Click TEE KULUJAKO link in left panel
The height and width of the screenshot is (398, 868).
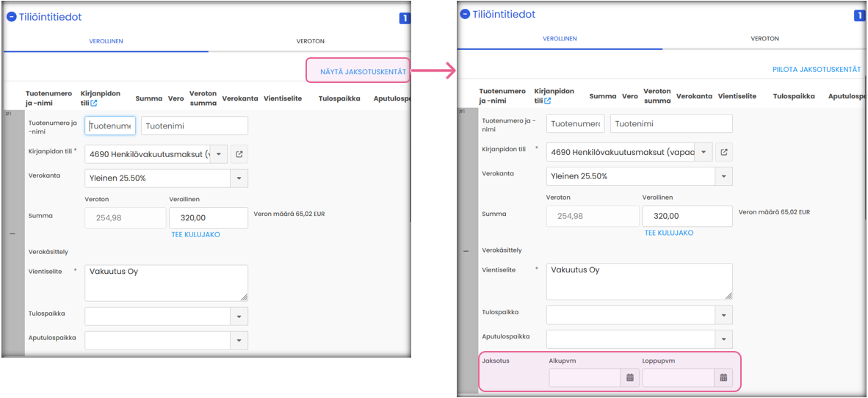(195, 235)
